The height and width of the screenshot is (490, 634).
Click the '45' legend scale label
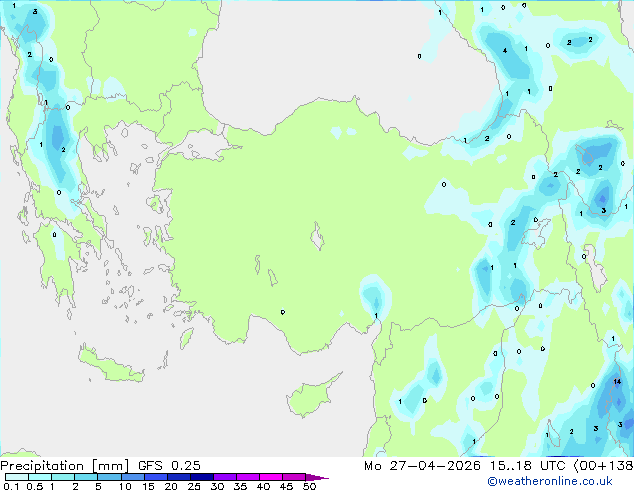tap(286, 486)
